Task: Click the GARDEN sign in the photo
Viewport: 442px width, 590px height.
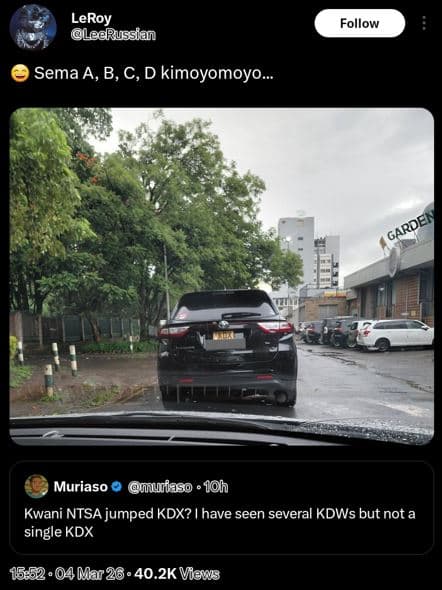Action: [x=410, y=228]
